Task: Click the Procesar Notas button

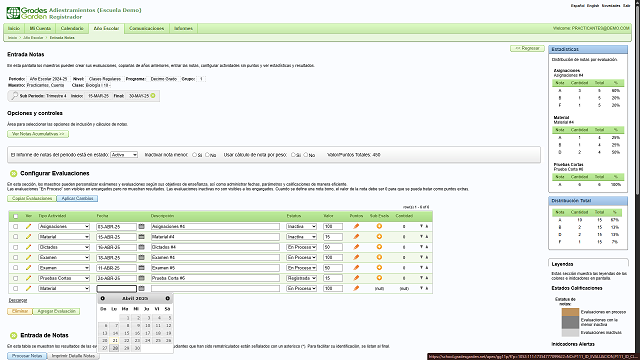Action: 27,356
